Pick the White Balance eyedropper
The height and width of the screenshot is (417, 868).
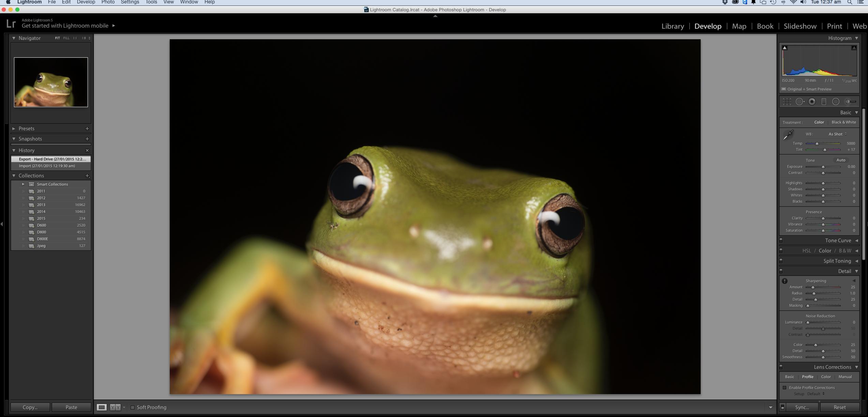(x=788, y=135)
